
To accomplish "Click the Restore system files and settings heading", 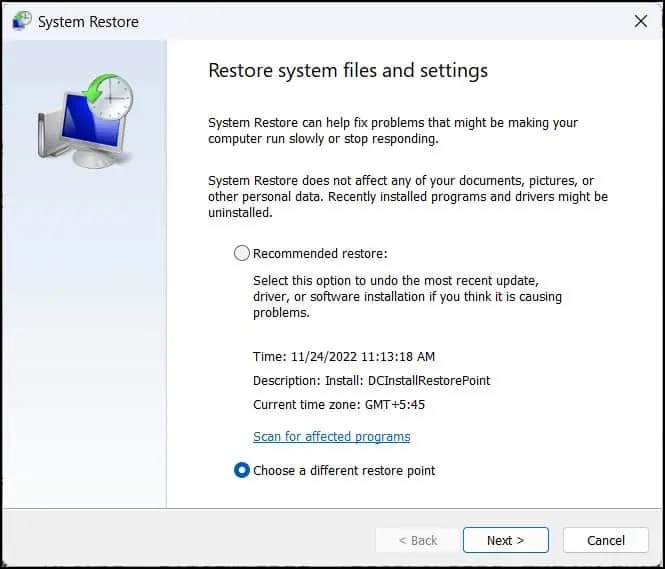I will pyautogui.click(x=347, y=71).
